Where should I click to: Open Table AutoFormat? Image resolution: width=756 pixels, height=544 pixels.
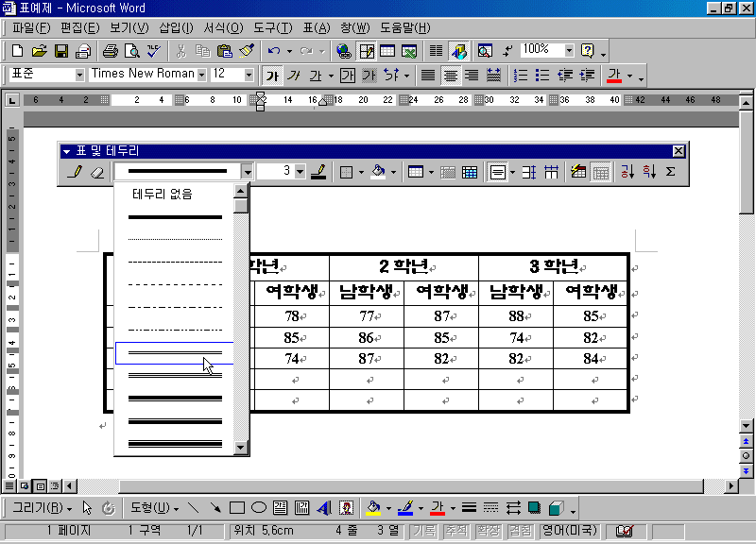pos(578,172)
